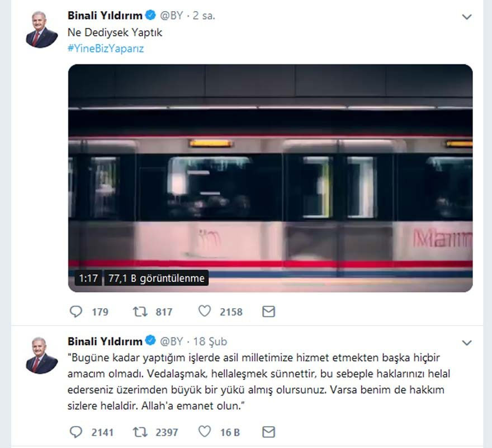This screenshot has height=448, width=492.
Task: Send first tweet via direct message envelope
Action: pyautogui.click(x=268, y=312)
